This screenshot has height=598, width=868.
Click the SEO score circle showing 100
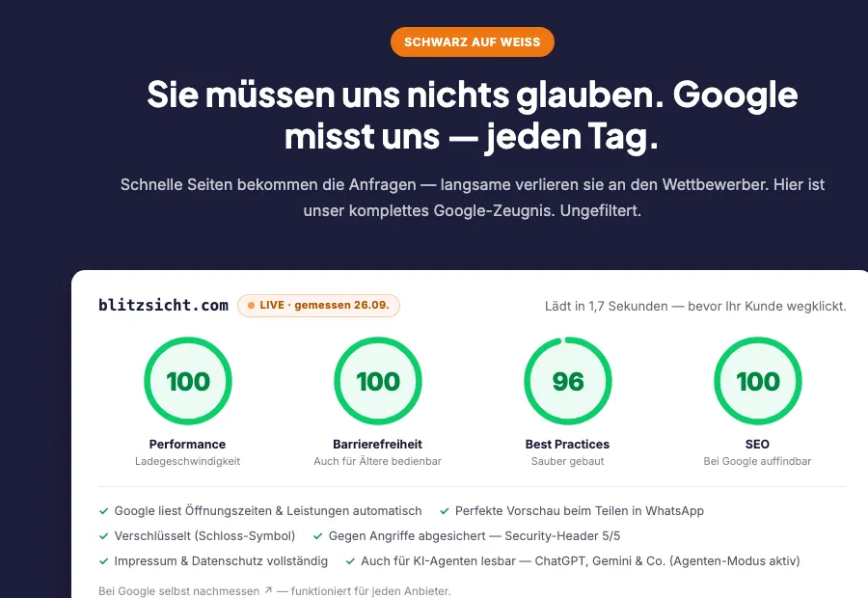(757, 381)
